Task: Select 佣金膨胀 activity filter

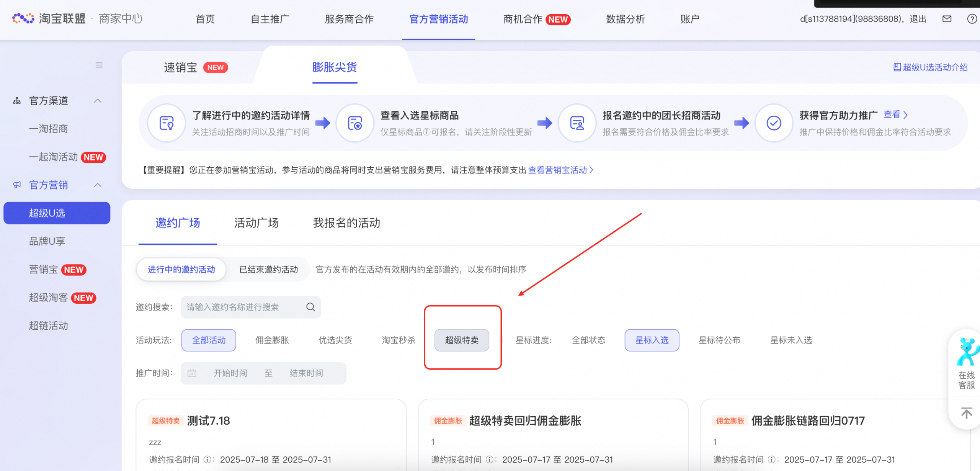Action: (272, 340)
